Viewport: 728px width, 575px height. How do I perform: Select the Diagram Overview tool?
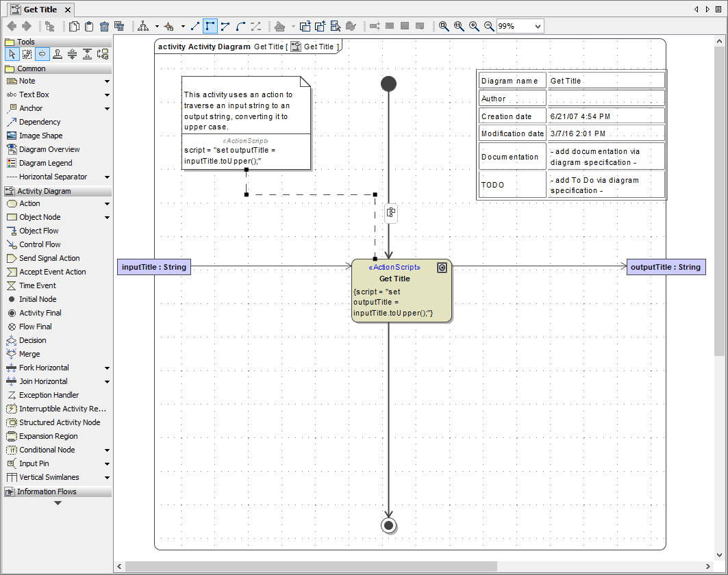[49, 149]
